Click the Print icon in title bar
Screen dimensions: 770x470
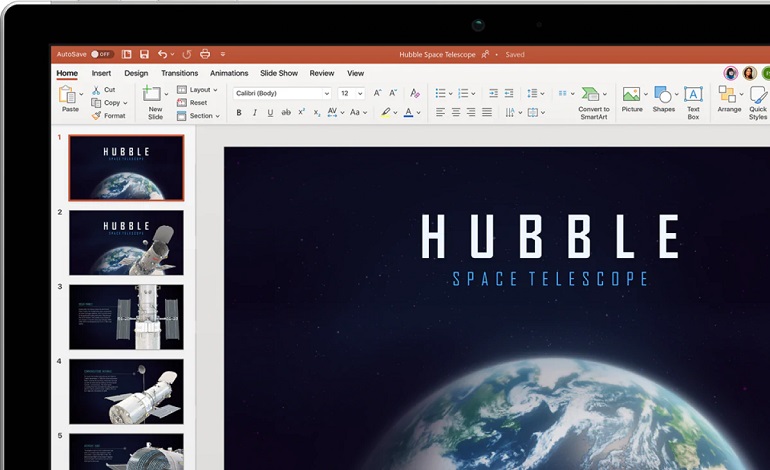click(205, 54)
